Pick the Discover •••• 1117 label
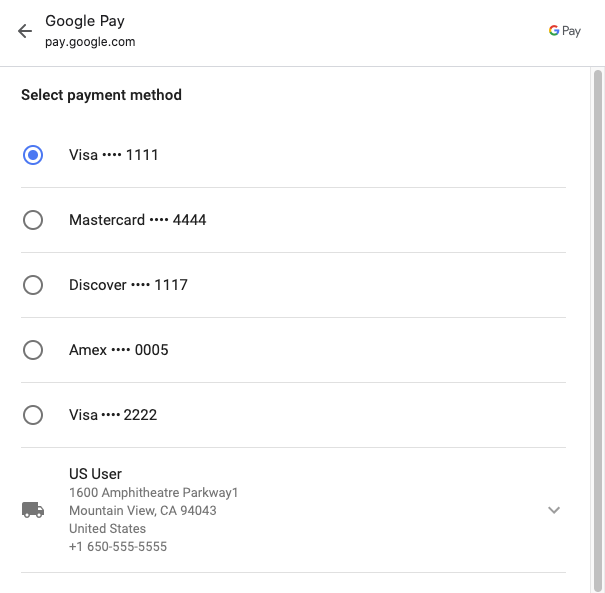The height and width of the screenshot is (593, 605). coord(128,285)
